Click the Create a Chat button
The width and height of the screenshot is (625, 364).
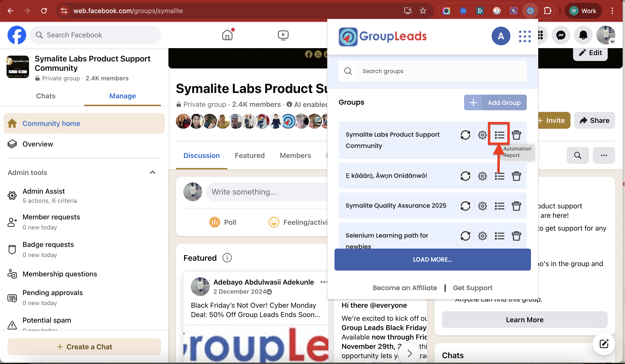pos(84,347)
